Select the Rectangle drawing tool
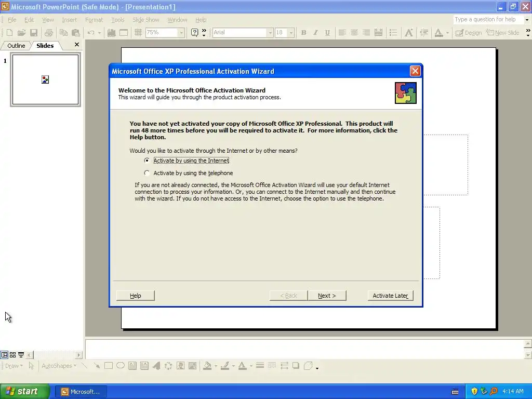The height and width of the screenshot is (399, 532). click(x=109, y=365)
